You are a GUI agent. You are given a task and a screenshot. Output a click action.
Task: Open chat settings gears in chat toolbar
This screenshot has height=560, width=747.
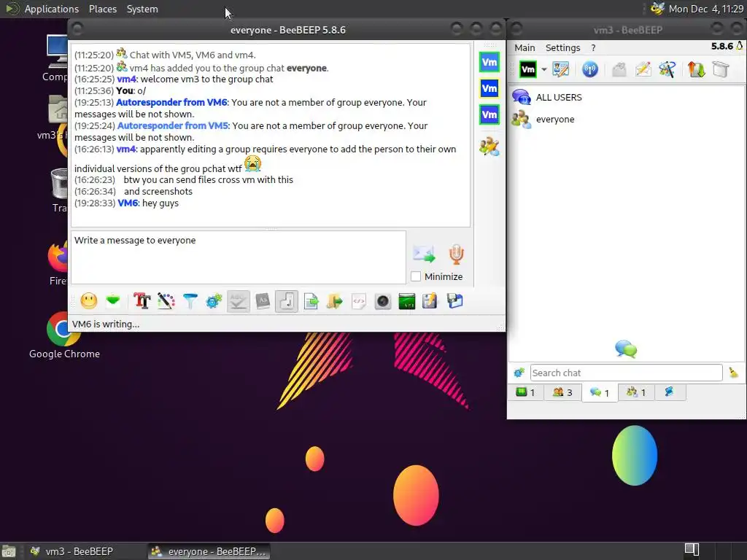click(214, 301)
